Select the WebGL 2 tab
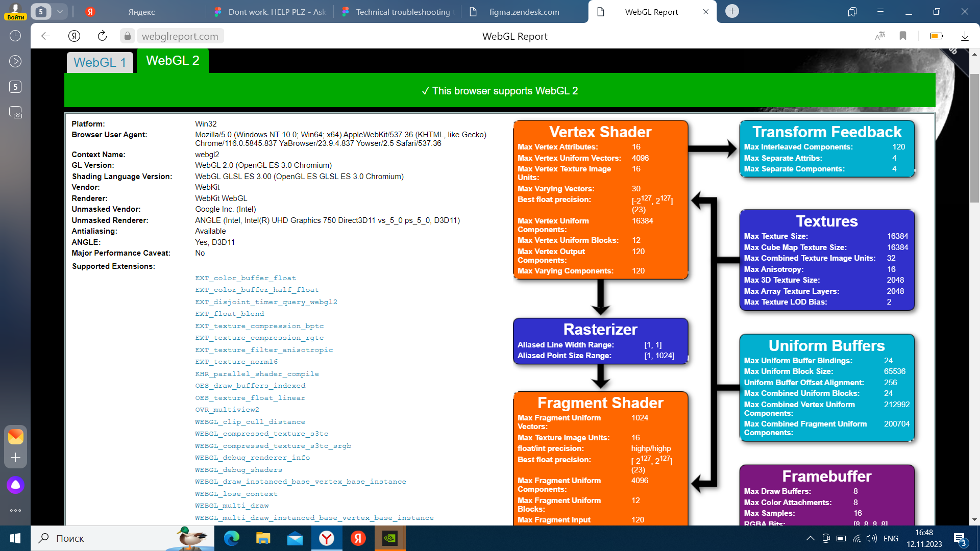 tap(173, 61)
